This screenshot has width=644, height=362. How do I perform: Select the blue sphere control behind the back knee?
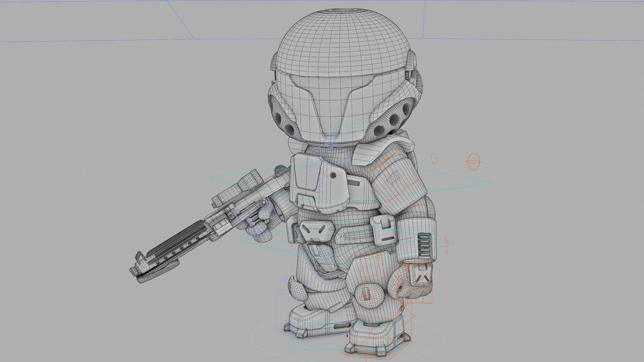point(285,278)
